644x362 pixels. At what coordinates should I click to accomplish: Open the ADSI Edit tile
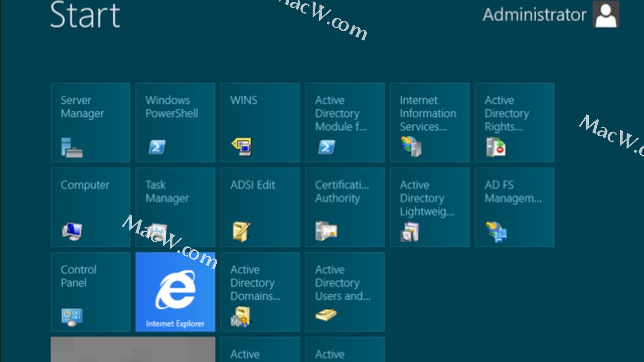[x=260, y=207]
